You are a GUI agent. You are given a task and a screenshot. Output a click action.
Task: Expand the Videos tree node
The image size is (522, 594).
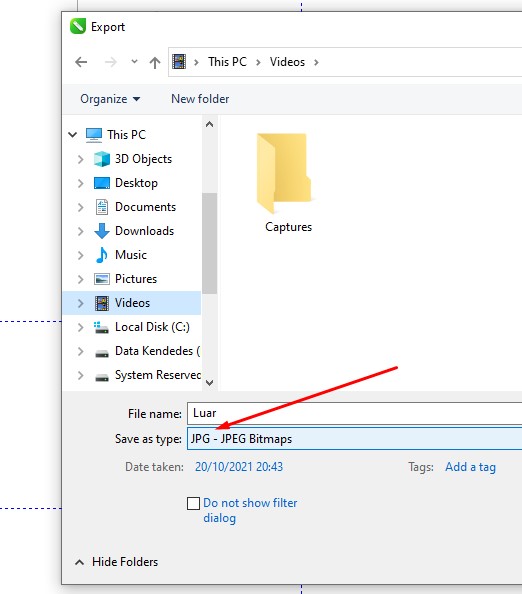(80, 303)
